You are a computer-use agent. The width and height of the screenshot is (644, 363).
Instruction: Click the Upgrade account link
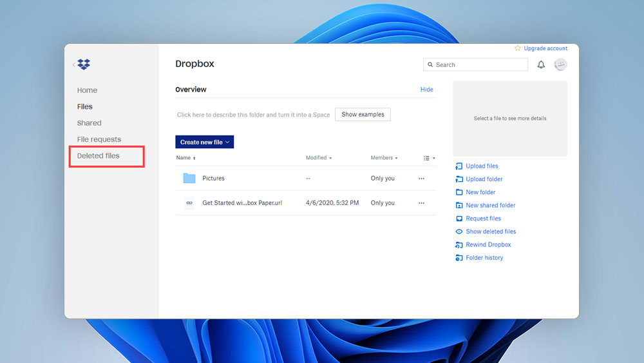(545, 48)
